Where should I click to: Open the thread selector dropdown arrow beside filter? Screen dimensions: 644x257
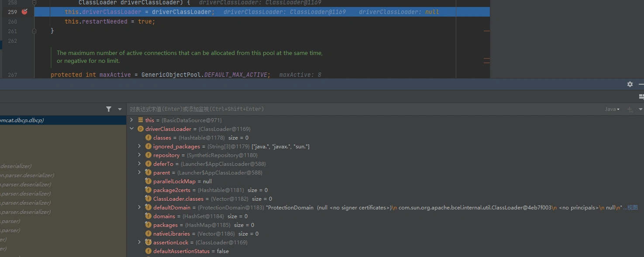[120, 109]
